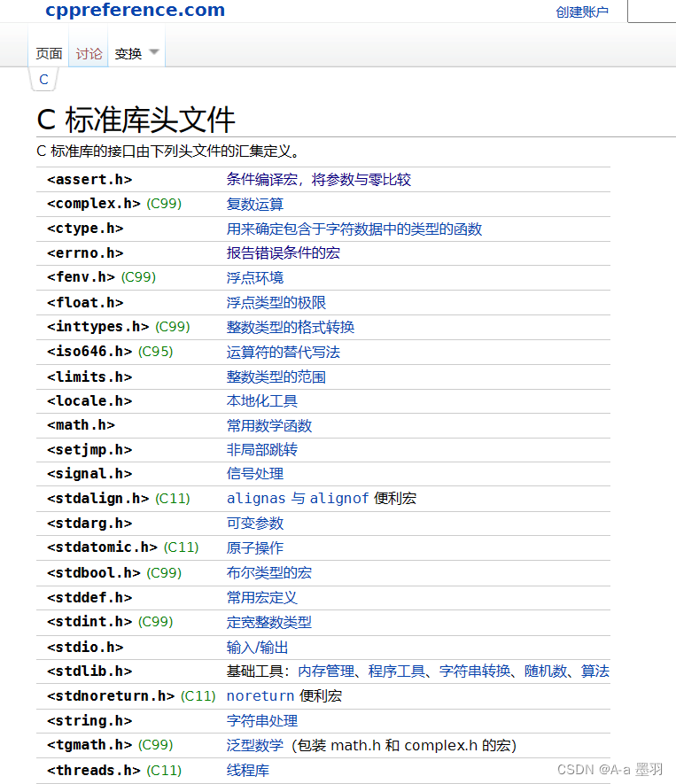Open the 字符串转换 link in stdlib row
676x784 pixels.
click(475, 671)
